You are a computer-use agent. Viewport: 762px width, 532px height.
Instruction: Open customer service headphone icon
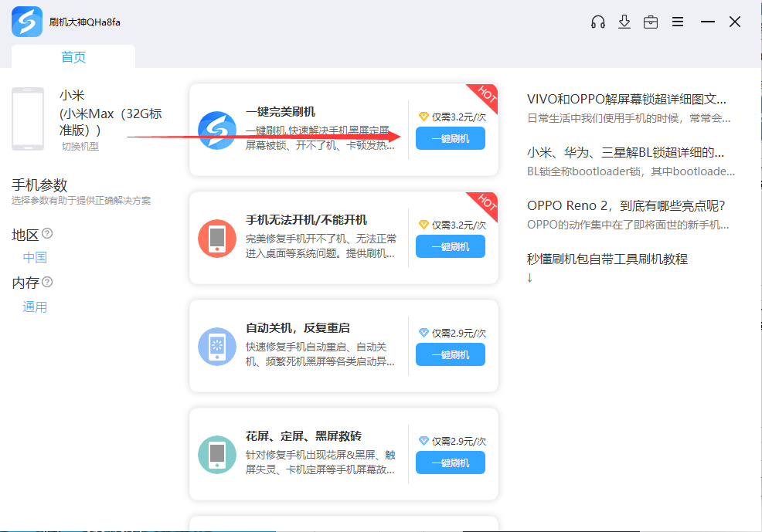(x=597, y=22)
